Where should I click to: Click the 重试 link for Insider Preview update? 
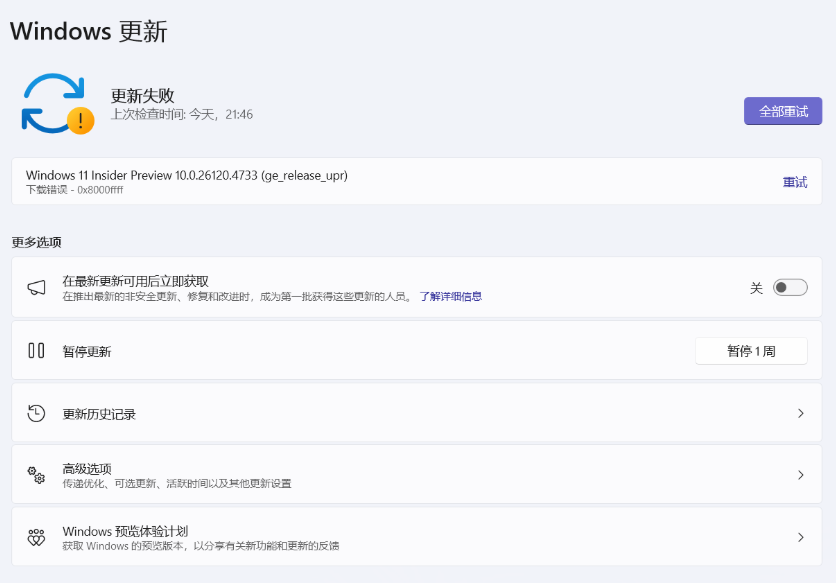tap(794, 182)
